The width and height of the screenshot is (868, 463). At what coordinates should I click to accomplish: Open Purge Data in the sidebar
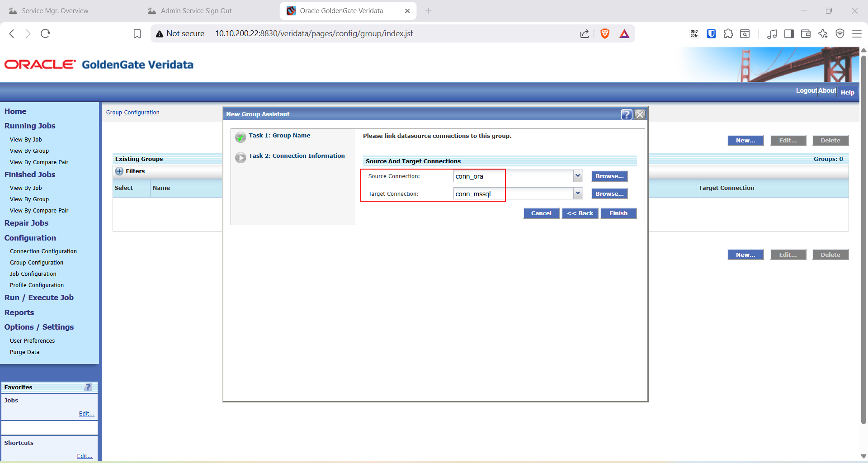(x=24, y=352)
